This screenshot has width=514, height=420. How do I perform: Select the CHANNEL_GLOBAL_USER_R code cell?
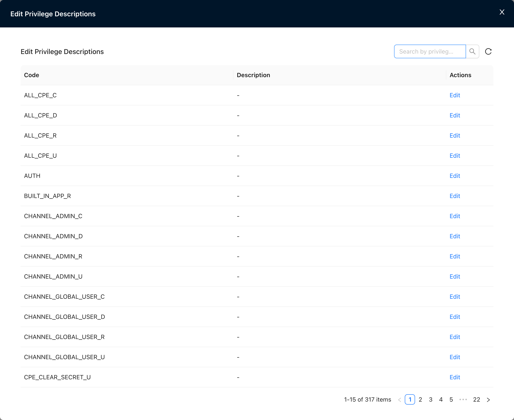(127, 337)
